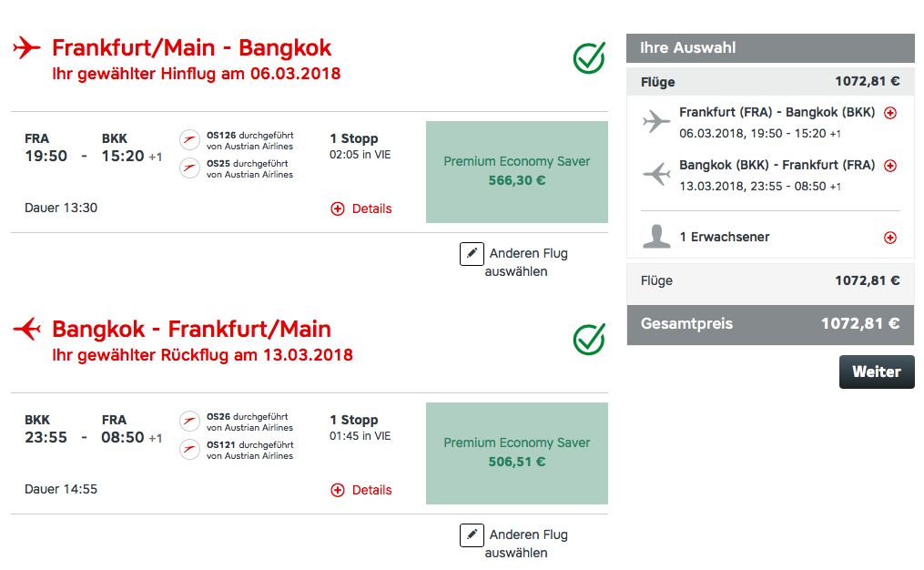This screenshot has height=570, width=924.
Task: Click the red return airplane icon
Action: click(x=26, y=329)
